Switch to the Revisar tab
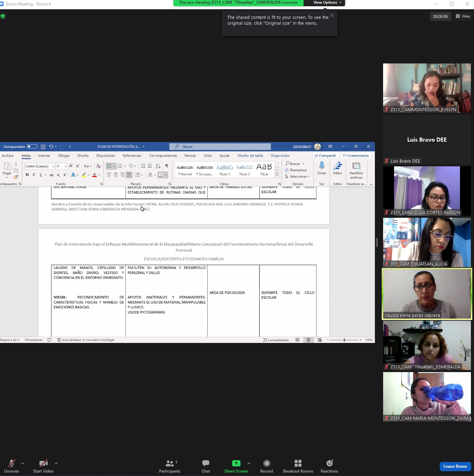The image size is (474, 476). [190, 156]
